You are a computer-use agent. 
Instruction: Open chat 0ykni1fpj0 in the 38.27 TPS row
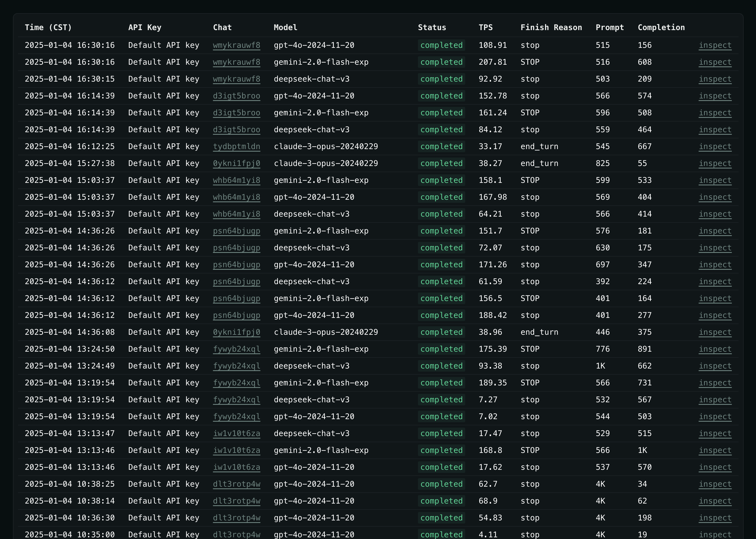[237, 163]
